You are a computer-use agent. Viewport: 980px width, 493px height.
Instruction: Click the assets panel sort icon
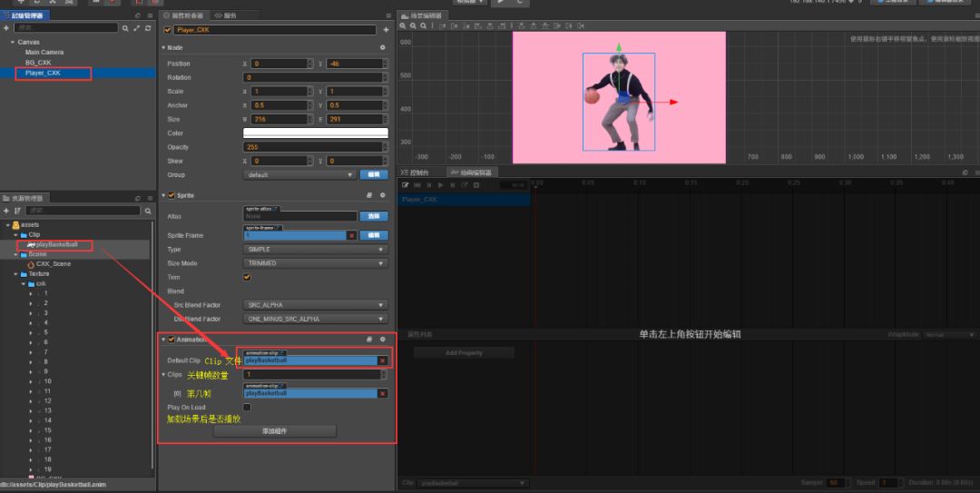click(17, 211)
